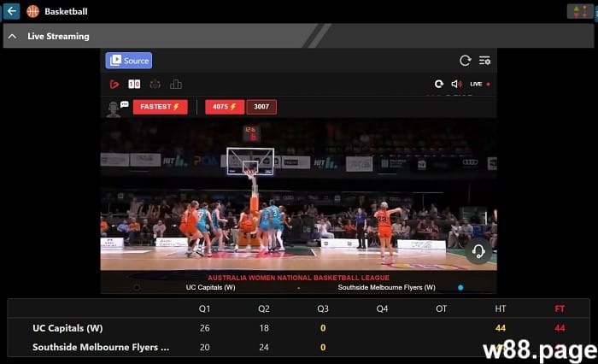This screenshot has height=364, width=598.
Task: Click the UC Capitals (W) team name
Action: [67, 328]
